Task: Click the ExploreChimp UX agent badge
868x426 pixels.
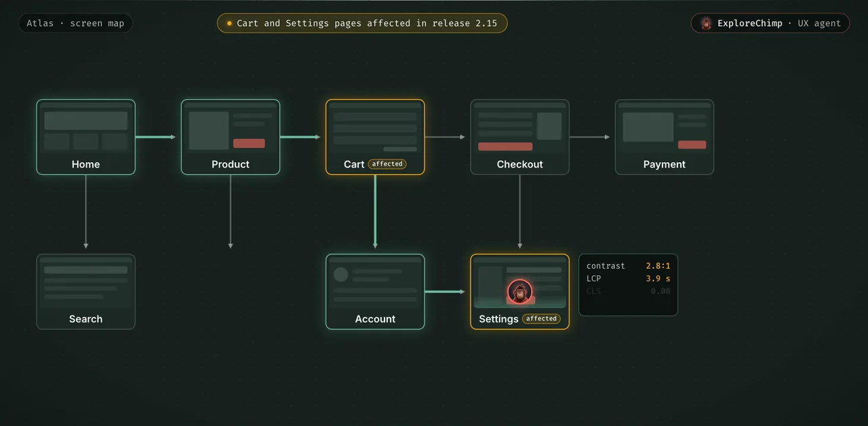Action: coord(770,23)
